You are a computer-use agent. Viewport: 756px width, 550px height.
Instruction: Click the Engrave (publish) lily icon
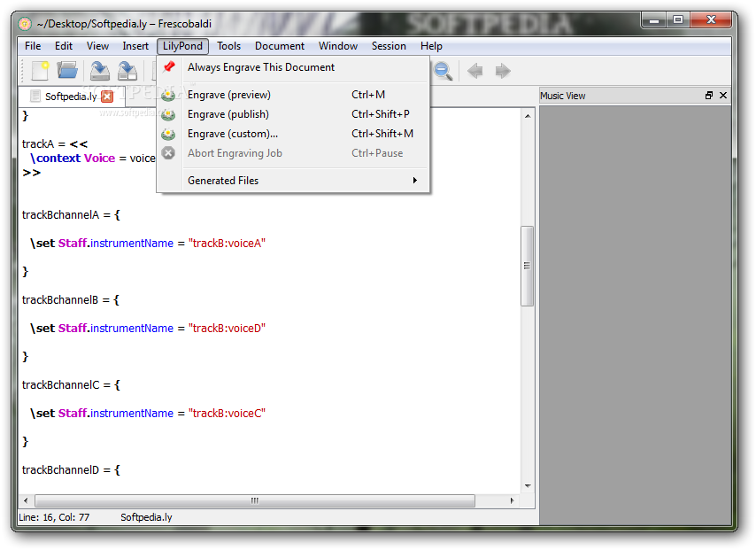(168, 114)
